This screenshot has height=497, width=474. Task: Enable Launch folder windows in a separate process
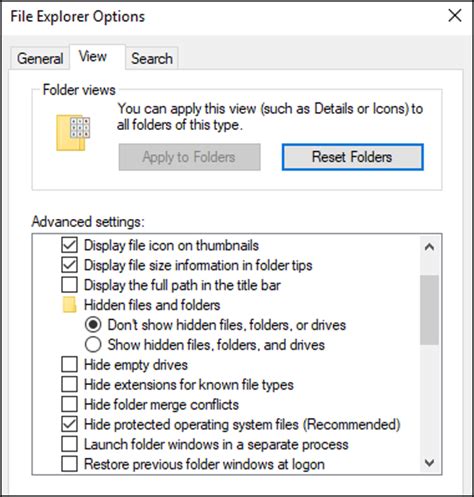69,444
